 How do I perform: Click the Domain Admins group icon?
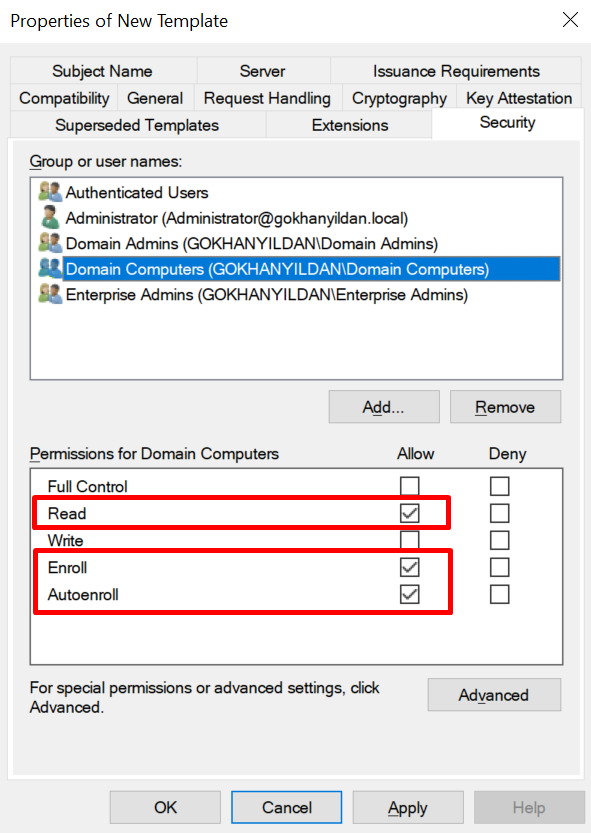point(50,243)
